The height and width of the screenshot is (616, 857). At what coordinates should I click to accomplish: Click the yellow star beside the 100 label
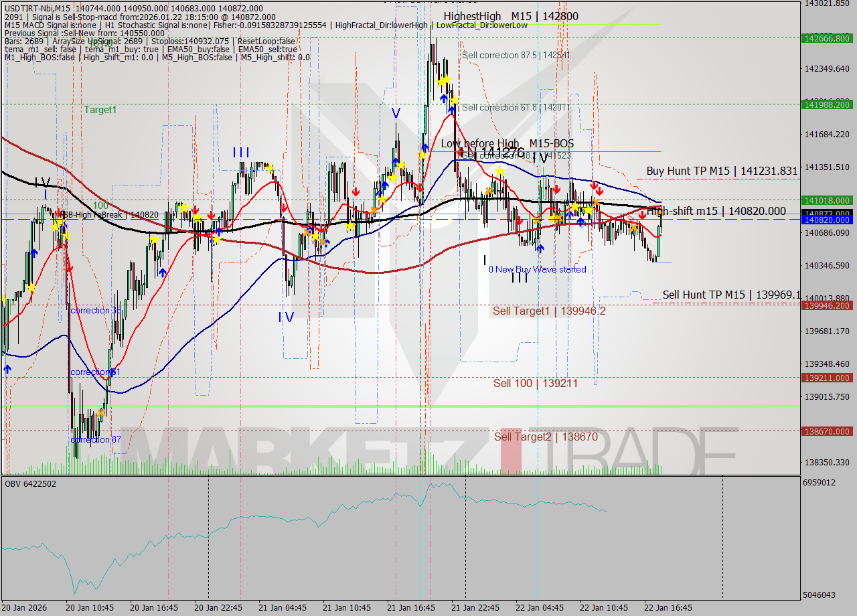click(x=56, y=227)
